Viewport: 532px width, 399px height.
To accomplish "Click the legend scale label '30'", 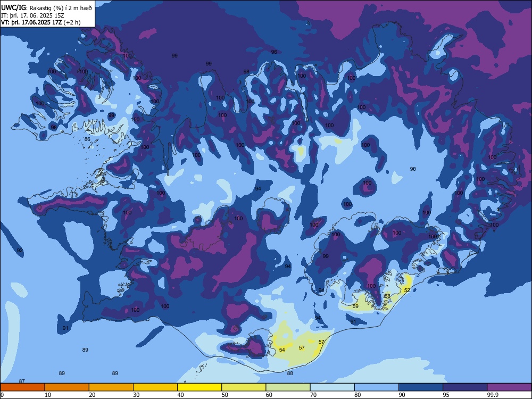I will point(136,395).
